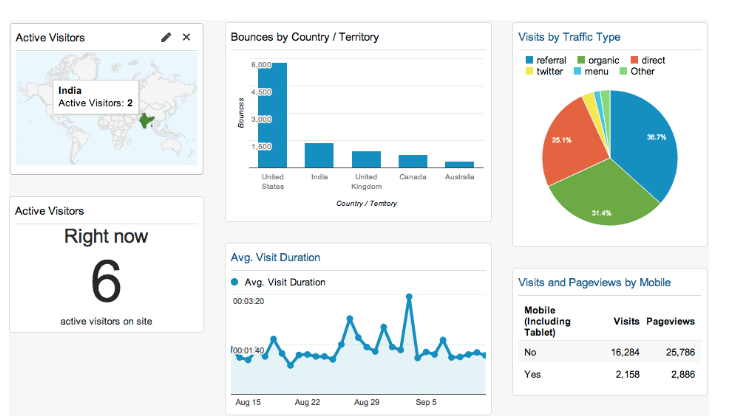The width and height of the screenshot is (730, 419).
Task: Click the Other legend swatch
Action: [623, 71]
